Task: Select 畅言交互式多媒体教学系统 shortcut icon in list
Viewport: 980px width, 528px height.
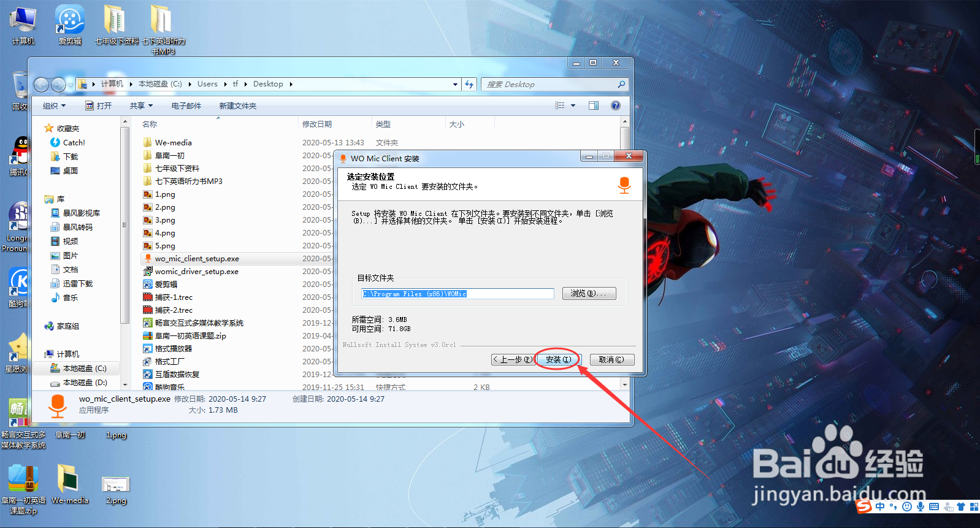Action: pyautogui.click(x=147, y=323)
